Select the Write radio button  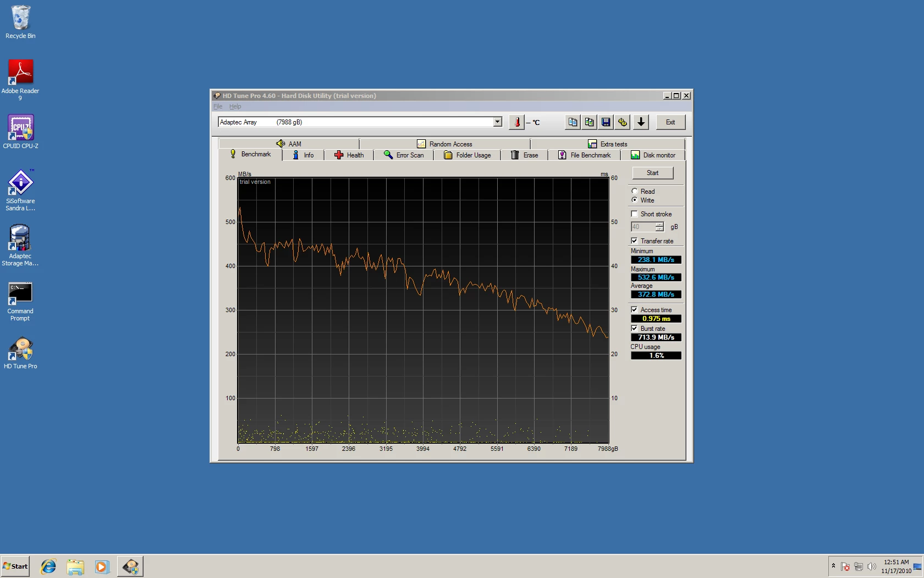tap(635, 200)
